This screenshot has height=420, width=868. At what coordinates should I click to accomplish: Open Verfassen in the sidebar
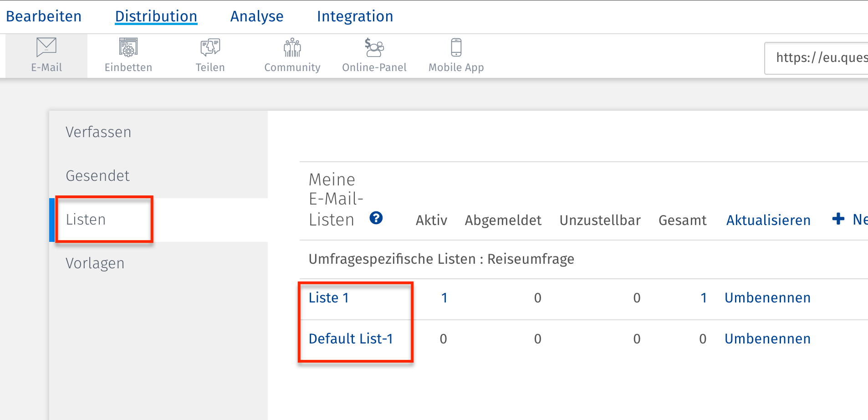tap(98, 132)
